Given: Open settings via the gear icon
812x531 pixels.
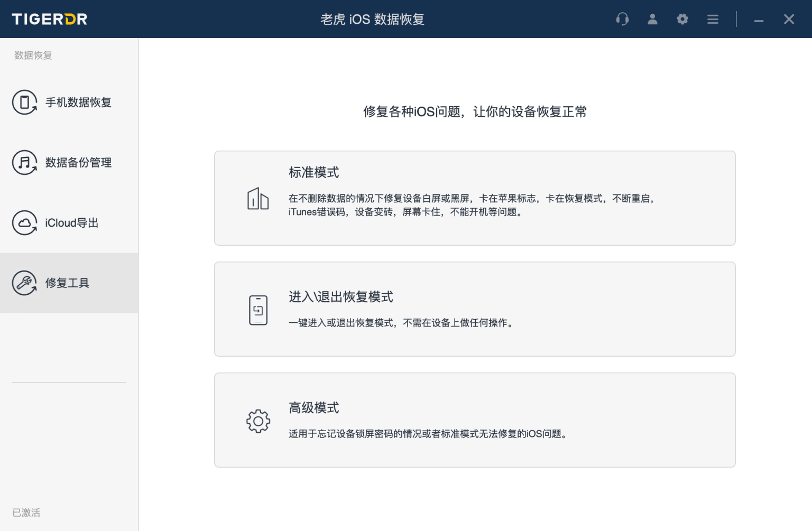Looking at the screenshot, I should point(682,20).
